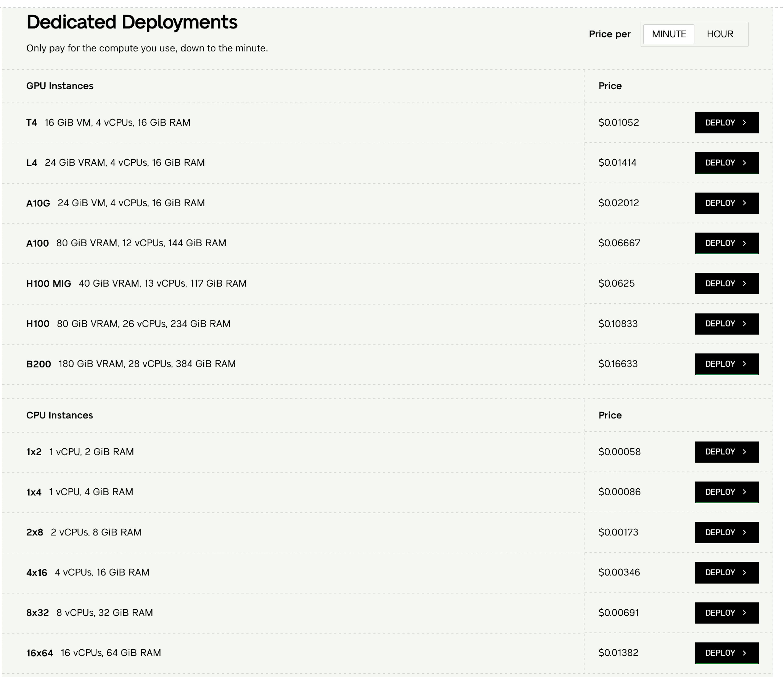Deploy the 8x32 CPU instance
This screenshot has height=677, width=784.
pyautogui.click(x=726, y=613)
